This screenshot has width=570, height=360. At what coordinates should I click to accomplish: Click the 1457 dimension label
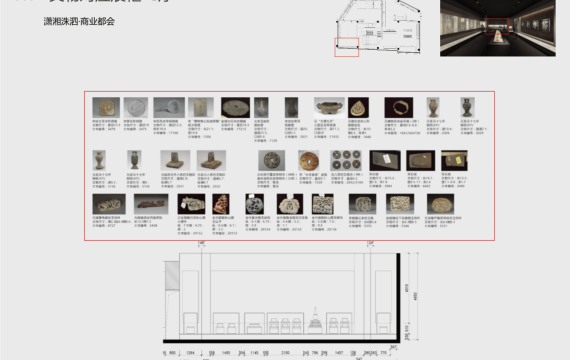pyautogui.click(x=339, y=353)
